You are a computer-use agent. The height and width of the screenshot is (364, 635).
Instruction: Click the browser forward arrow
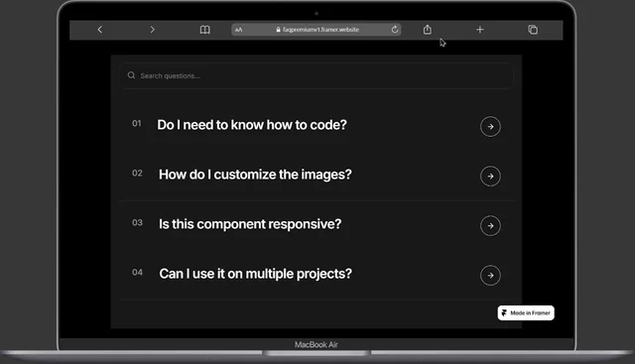click(x=152, y=30)
